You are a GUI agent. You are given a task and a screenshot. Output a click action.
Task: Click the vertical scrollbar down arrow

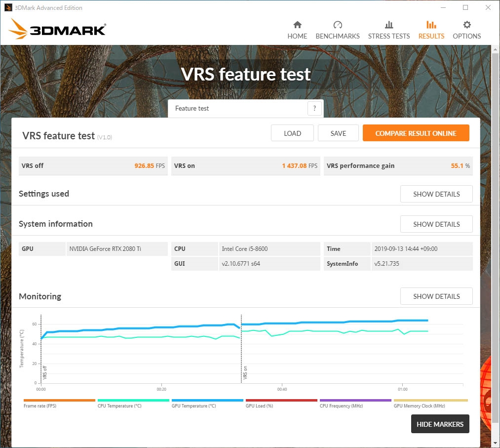pos(495,443)
